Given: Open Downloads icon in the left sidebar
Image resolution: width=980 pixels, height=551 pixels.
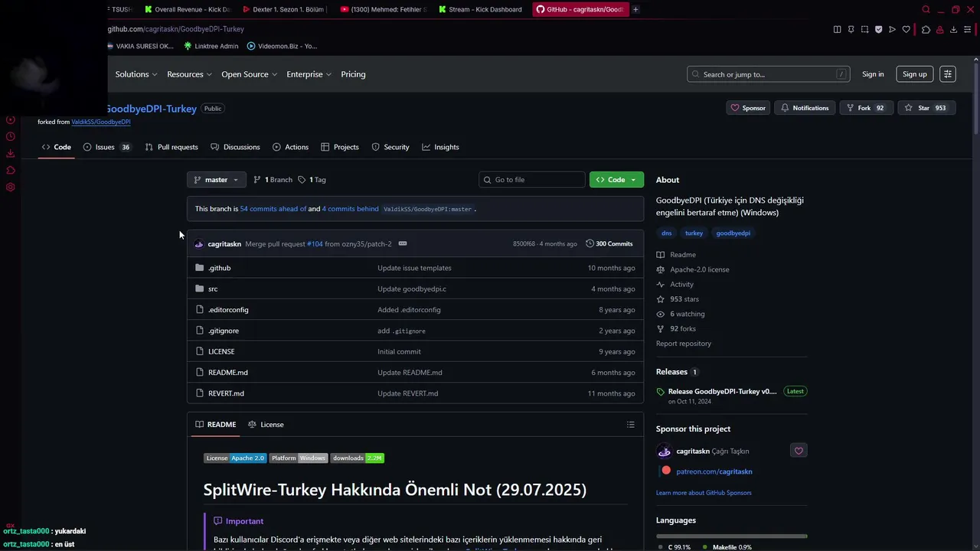Looking at the screenshot, I should [11, 154].
